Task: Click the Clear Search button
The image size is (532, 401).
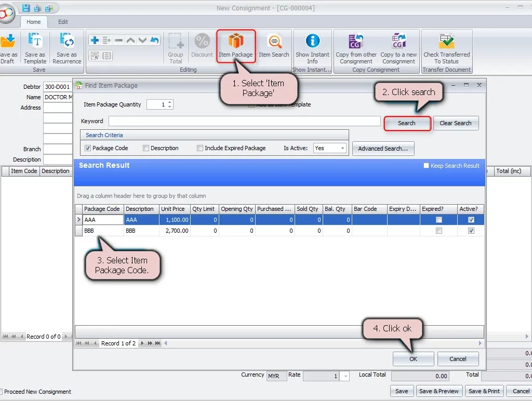Action: 456,123
